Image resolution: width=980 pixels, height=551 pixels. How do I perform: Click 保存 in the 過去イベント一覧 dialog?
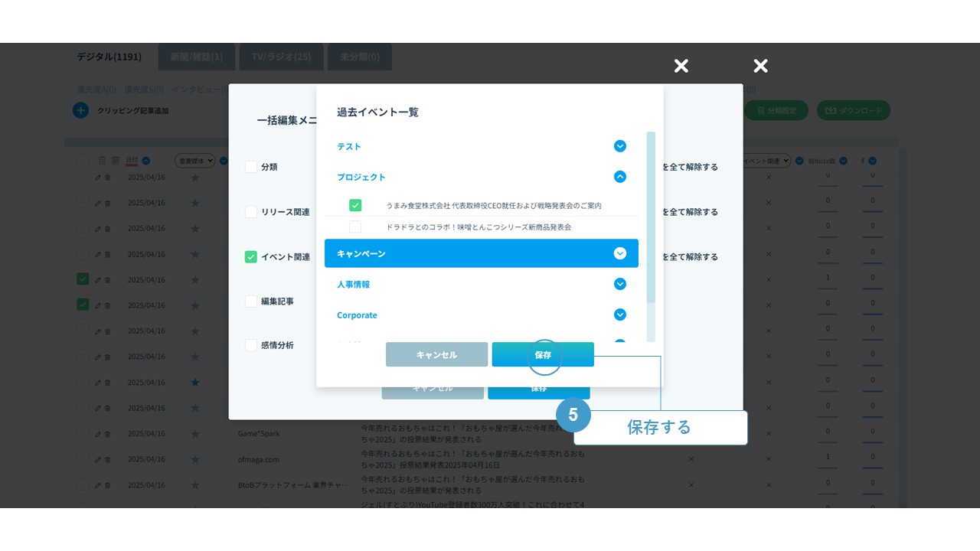tap(543, 354)
